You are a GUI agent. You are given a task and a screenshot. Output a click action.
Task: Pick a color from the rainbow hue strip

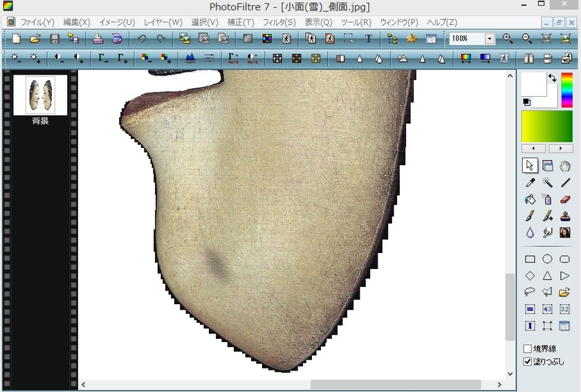point(567,90)
